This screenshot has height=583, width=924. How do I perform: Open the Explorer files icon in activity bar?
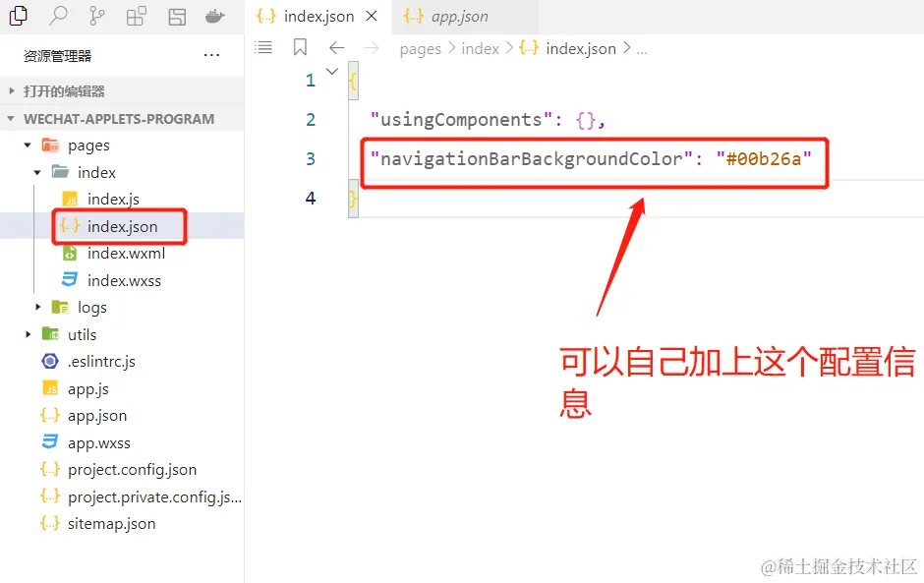pos(19,16)
